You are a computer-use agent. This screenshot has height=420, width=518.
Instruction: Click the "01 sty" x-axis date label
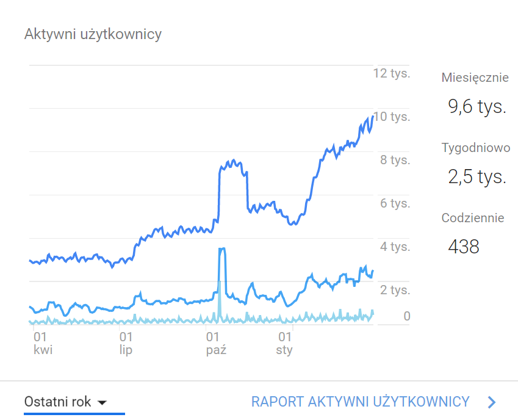pyautogui.click(x=284, y=343)
